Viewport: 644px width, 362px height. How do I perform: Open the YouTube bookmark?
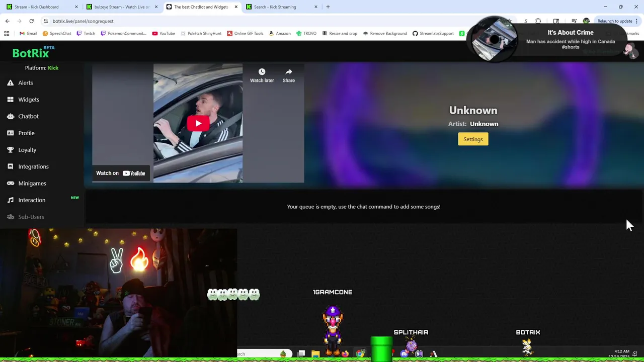point(163,34)
